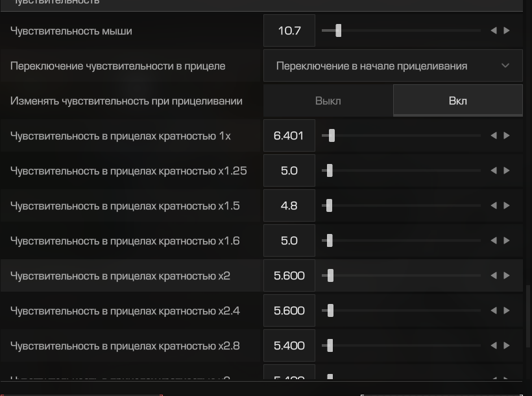The height and width of the screenshot is (396, 532).
Task: Turn off with Выкл option
Action: coord(328,100)
